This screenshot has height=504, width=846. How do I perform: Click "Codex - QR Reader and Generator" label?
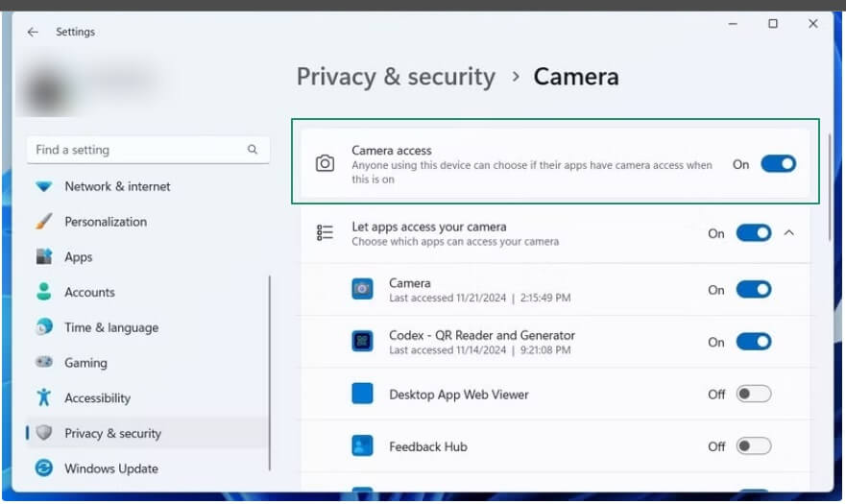coord(482,335)
